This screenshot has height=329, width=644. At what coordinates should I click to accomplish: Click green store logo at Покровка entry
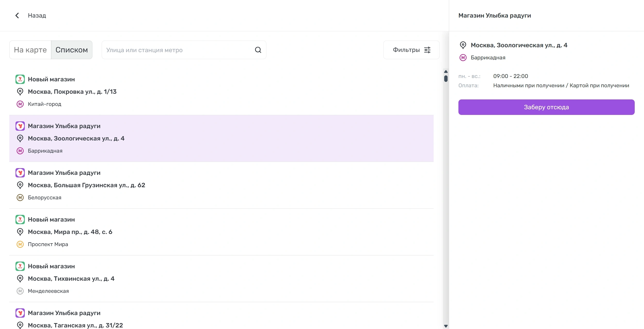tap(20, 79)
